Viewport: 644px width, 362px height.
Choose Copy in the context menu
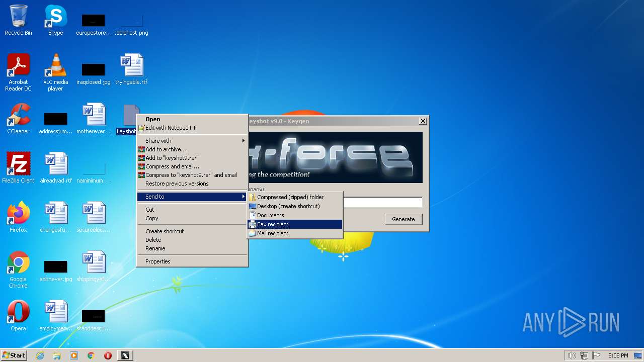(192, 218)
